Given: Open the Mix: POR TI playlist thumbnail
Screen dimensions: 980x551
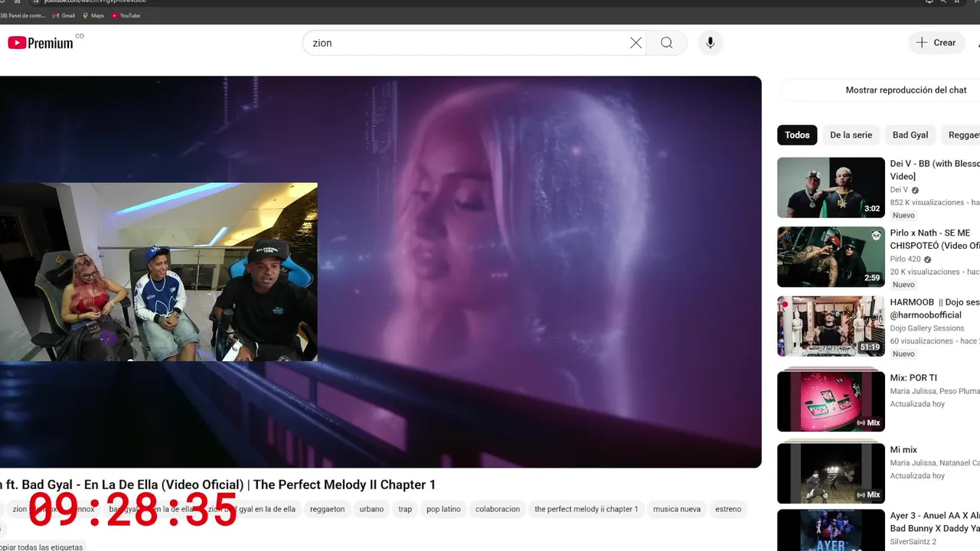Looking at the screenshot, I should click(x=831, y=399).
